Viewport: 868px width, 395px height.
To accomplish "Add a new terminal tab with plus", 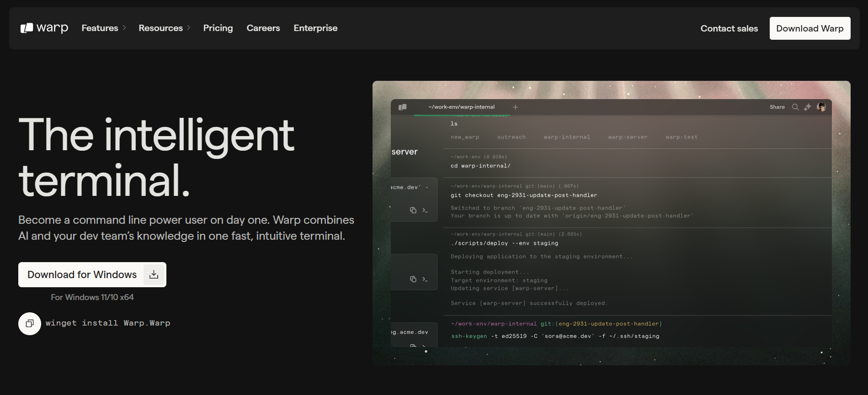I will pos(515,107).
